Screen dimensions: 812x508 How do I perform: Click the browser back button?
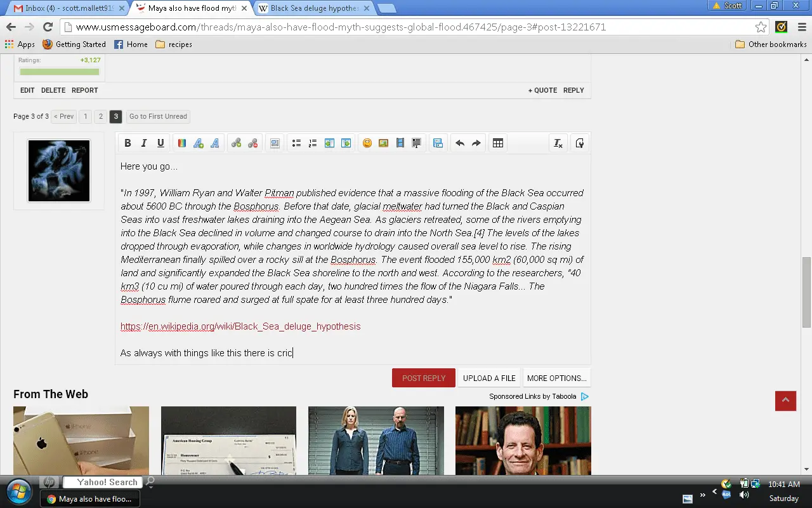(11, 27)
